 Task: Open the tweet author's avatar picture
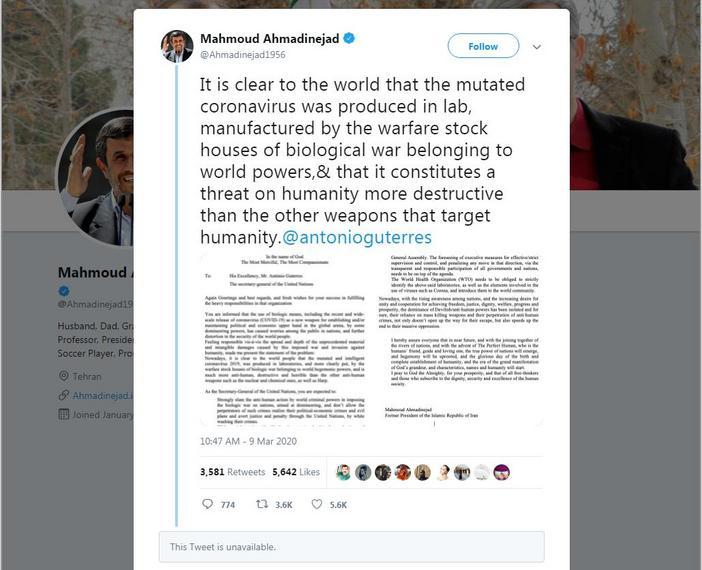pyautogui.click(x=177, y=46)
